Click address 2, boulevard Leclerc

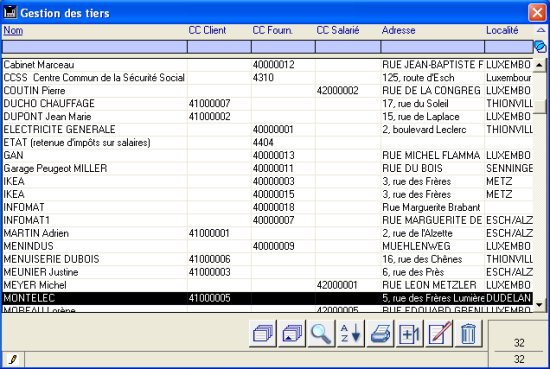[x=424, y=129]
